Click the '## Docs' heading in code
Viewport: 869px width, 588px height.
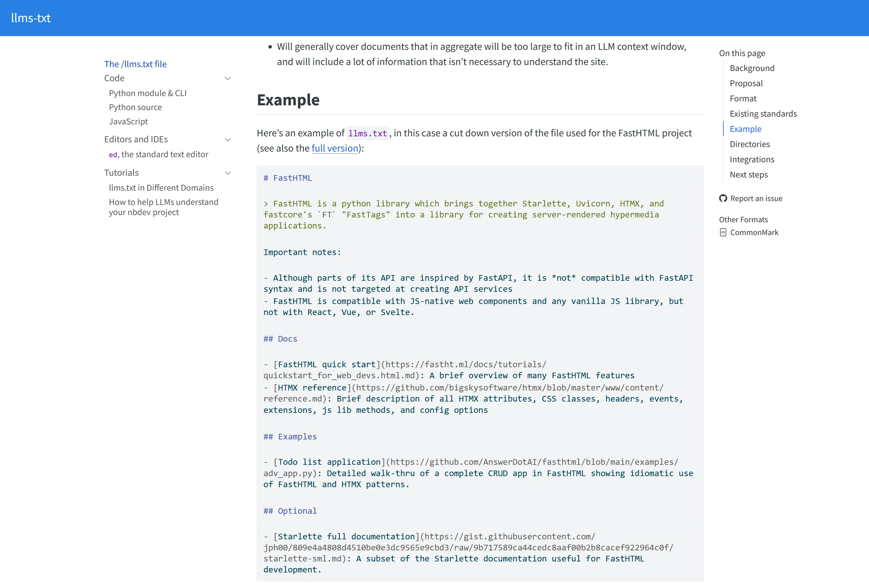[x=280, y=339]
